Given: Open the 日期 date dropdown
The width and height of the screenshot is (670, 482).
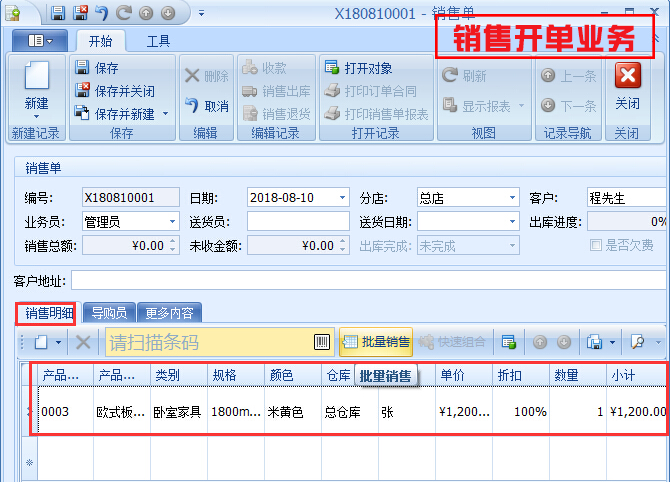Looking at the screenshot, I should tap(342, 198).
